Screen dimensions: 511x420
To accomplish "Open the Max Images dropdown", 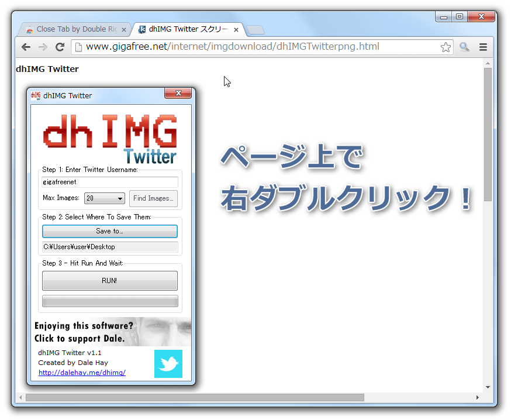I will tap(105, 198).
